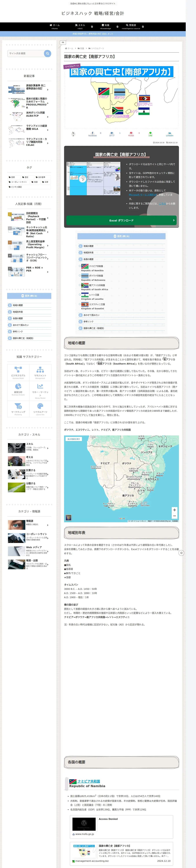The image size is (196, 868).
Task: Click 拡大地図を表示 on the map
Action: click(x=74, y=439)
